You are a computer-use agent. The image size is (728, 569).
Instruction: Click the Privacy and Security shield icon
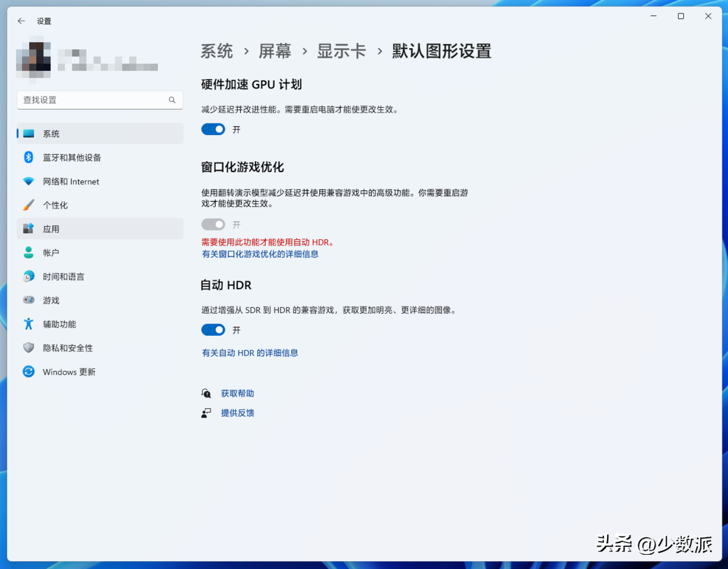click(x=29, y=348)
